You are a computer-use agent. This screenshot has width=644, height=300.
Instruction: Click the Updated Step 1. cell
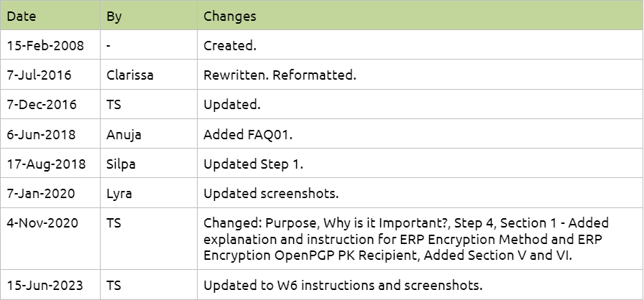420,164
